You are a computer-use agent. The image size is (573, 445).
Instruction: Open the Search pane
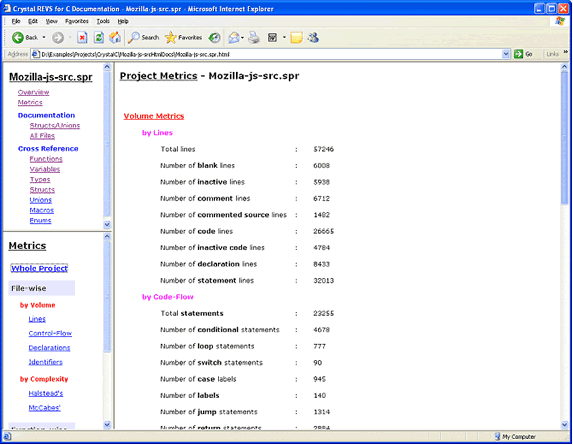pos(144,37)
